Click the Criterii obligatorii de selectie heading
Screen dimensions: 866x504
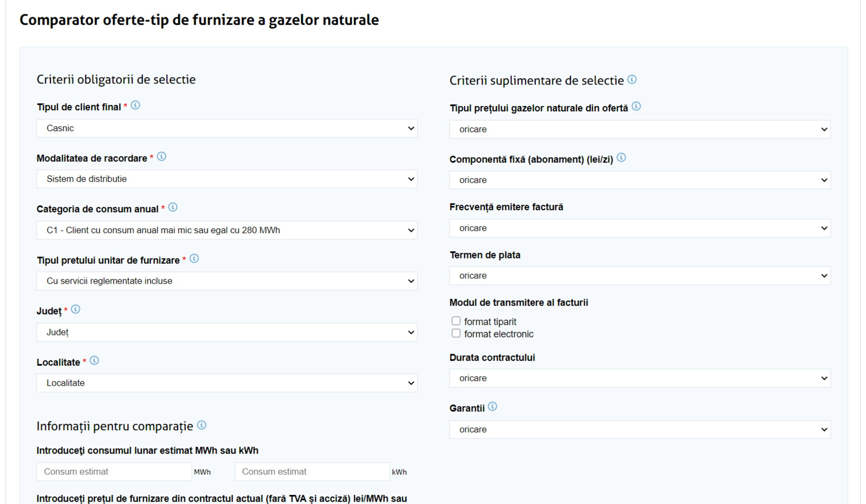116,80
